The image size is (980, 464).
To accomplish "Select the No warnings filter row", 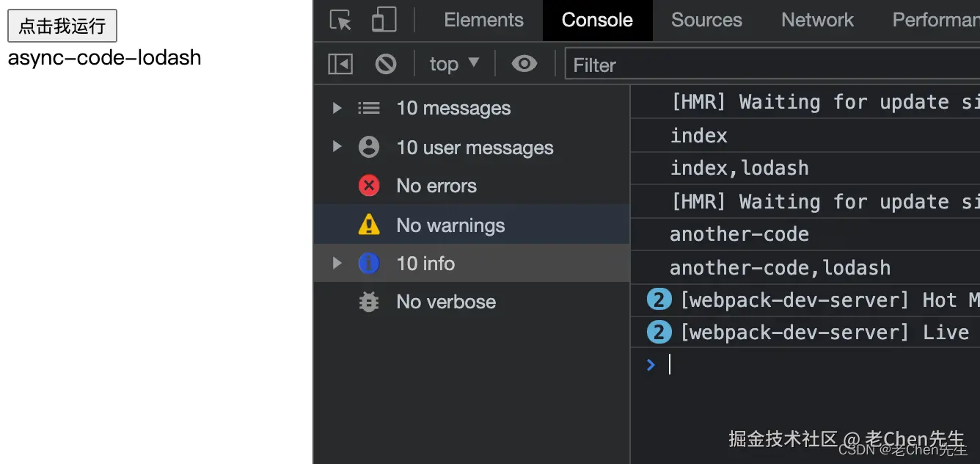I will (x=450, y=225).
